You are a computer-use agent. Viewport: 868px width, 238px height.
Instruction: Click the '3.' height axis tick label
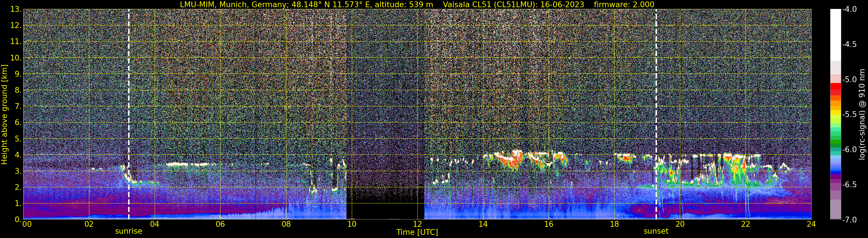coord(18,171)
